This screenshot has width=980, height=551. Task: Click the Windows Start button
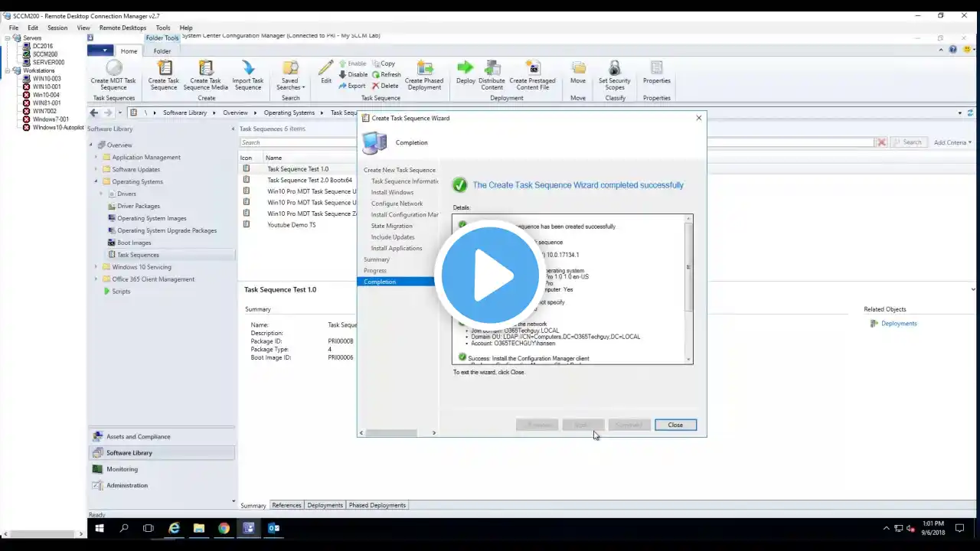click(100, 528)
